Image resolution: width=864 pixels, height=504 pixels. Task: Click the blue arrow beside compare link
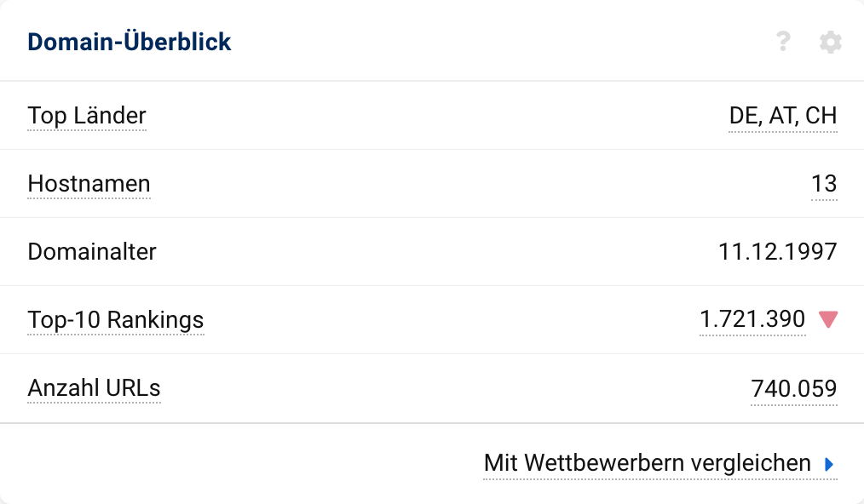tap(829, 464)
